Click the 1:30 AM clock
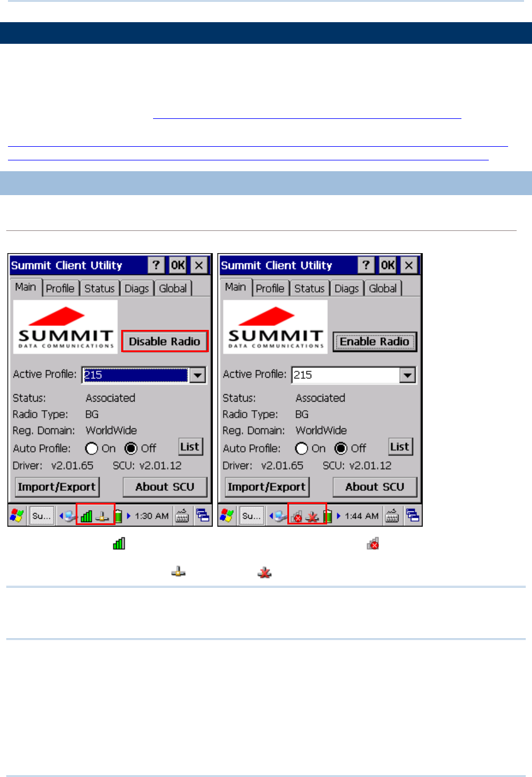Image resolution: width=532 pixels, height=777 pixels. point(152,516)
